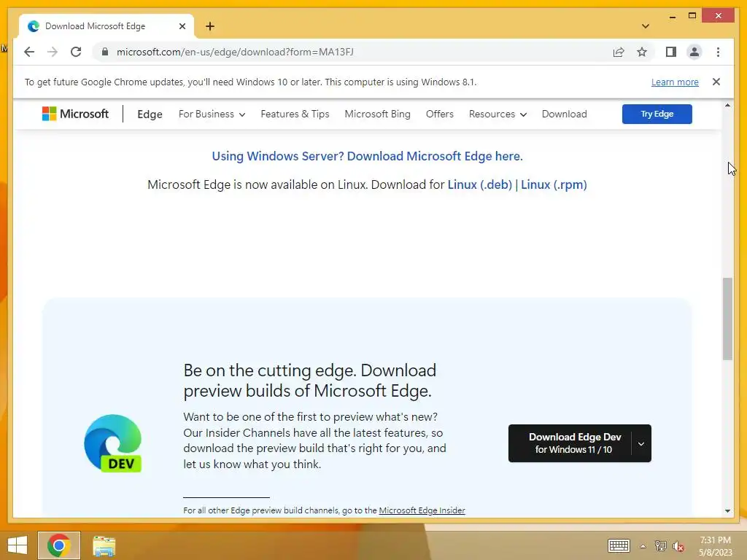Open the Microsoft Edge Insider link
Image resolution: width=747 pixels, height=560 pixels.
tap(422, 510)
